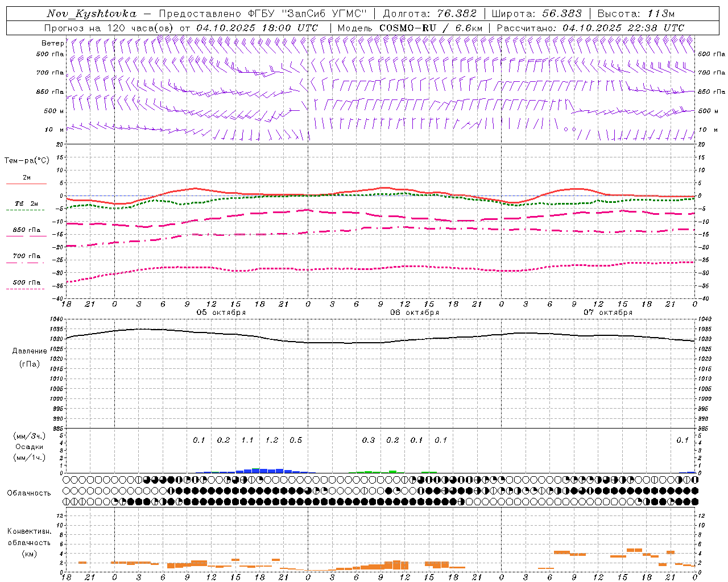Click the '(мм/1ч.)' unit label
The height and width of the screenshot is (582, 728).
point(30,458)
